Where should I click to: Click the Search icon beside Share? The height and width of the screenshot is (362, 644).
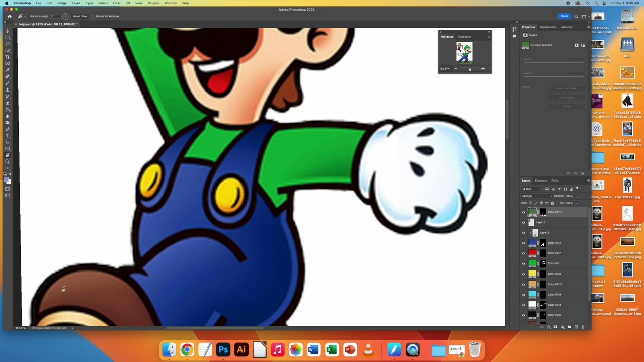(576, 16)
